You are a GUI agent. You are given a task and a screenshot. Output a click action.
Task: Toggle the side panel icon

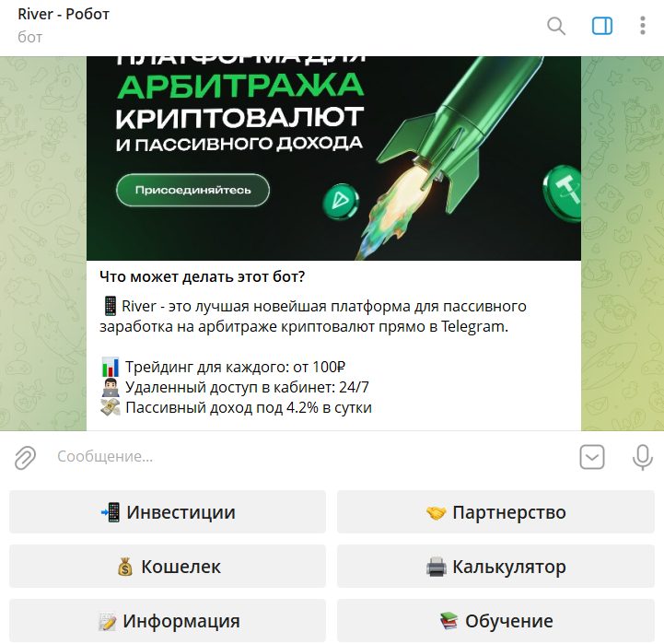[601, 26]
